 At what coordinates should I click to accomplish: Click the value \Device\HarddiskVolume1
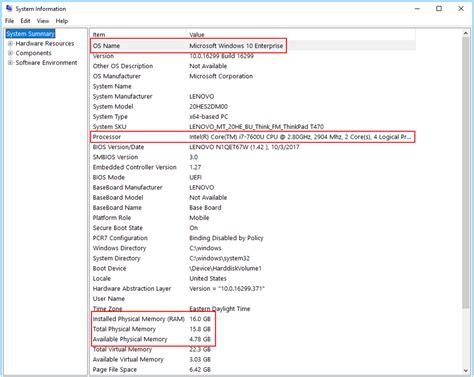pyautogui.click(x=225, y=268)
